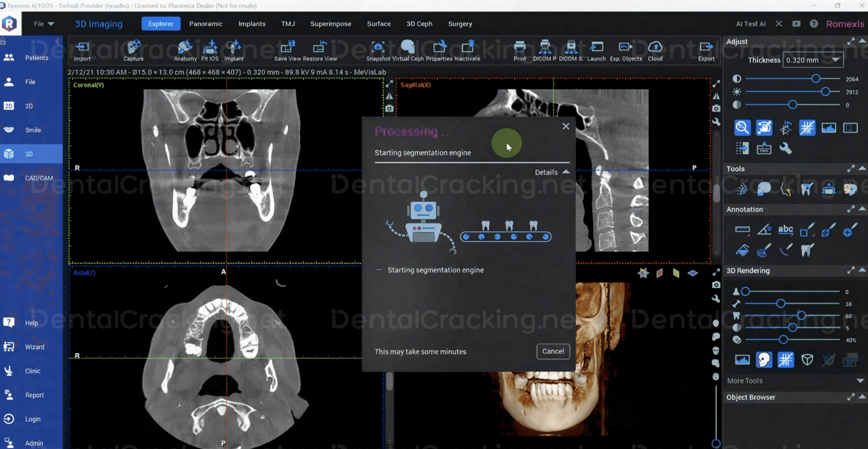Toggle the skull rendering mode button

coord(764,359)
